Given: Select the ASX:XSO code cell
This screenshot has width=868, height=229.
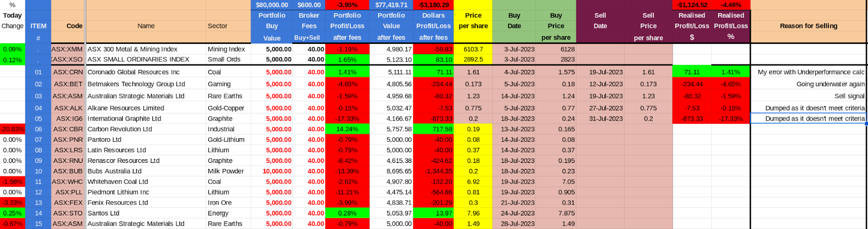Looking at the screenshot, I should [x=68, y=60].
